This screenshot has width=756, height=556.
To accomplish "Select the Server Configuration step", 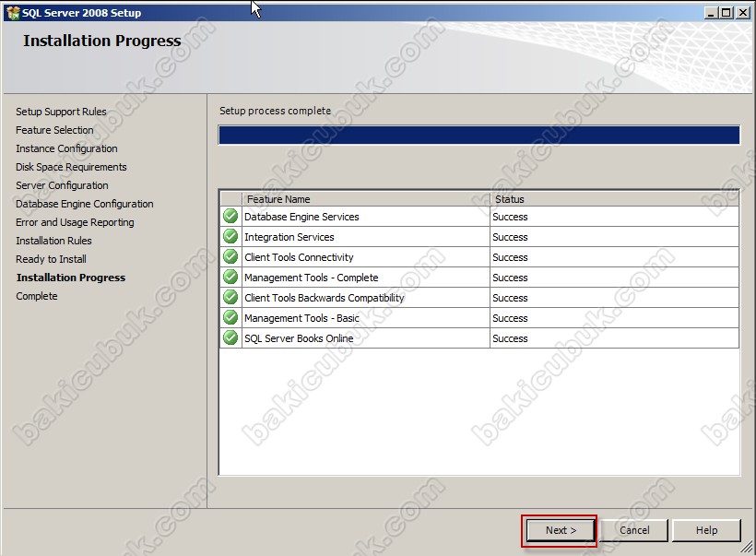I will (62, 185).
